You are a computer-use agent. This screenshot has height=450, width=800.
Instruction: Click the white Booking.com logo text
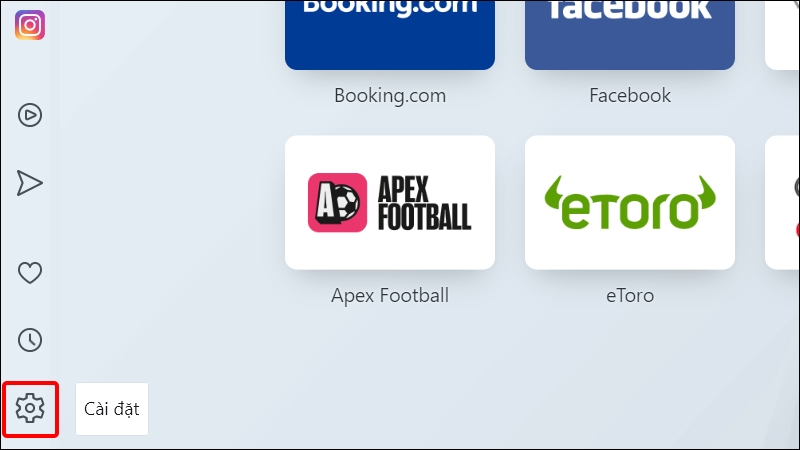[x=390, y=7]
